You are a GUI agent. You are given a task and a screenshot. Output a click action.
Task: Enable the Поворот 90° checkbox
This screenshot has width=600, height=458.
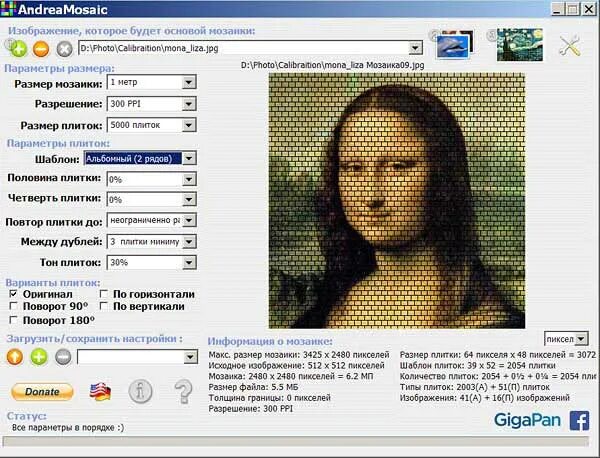[13, 306]
